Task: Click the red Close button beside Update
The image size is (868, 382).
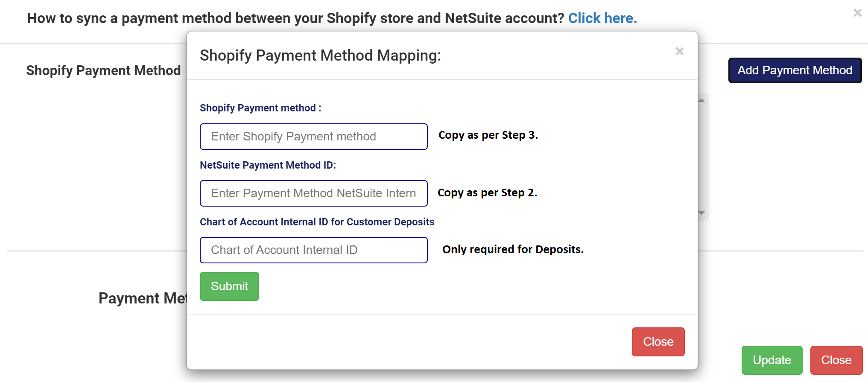Action: [836, 360]
